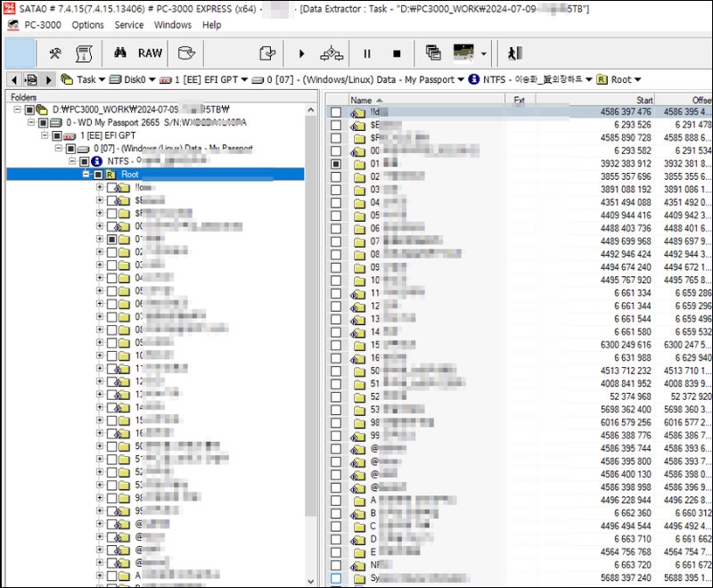The height and width of the screenshot is (588, 713).
Task: Click the exit running-man icon
Action: [515, 53]
